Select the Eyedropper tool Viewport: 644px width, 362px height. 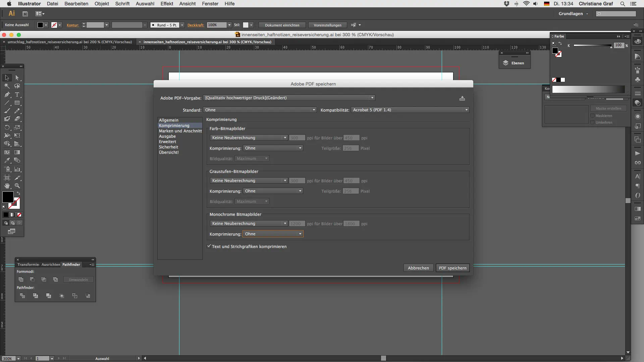[x=7, y=161]
